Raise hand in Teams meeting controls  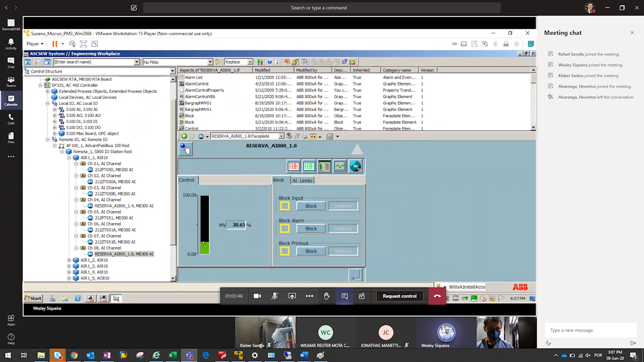tap(327, 296)
